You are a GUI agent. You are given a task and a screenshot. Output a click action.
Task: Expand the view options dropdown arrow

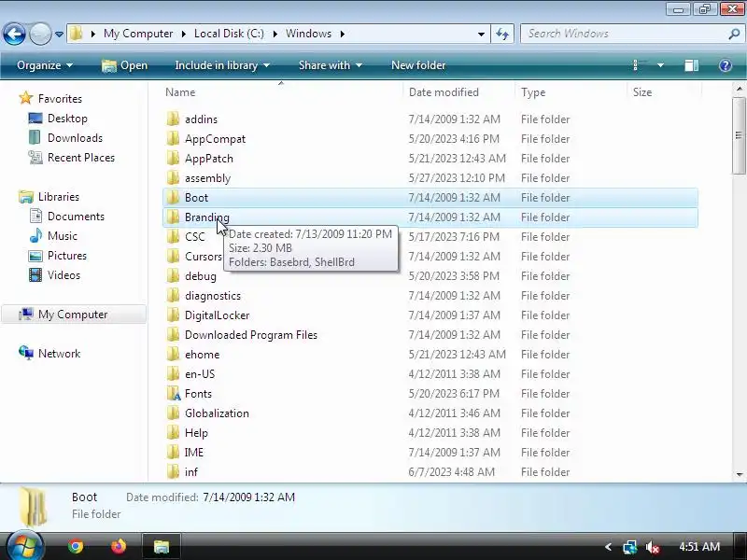pyautogui.click(x=660, y=65)
